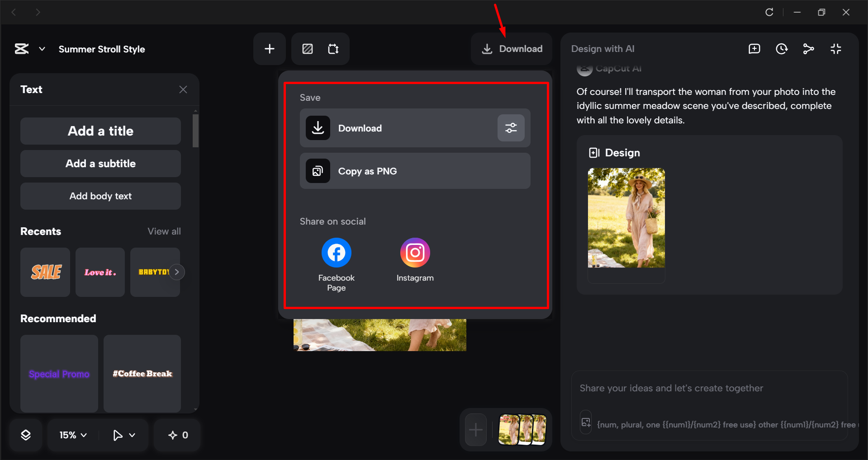Close the Text panel
Screen dimensions: 868x460
[183, 89]
